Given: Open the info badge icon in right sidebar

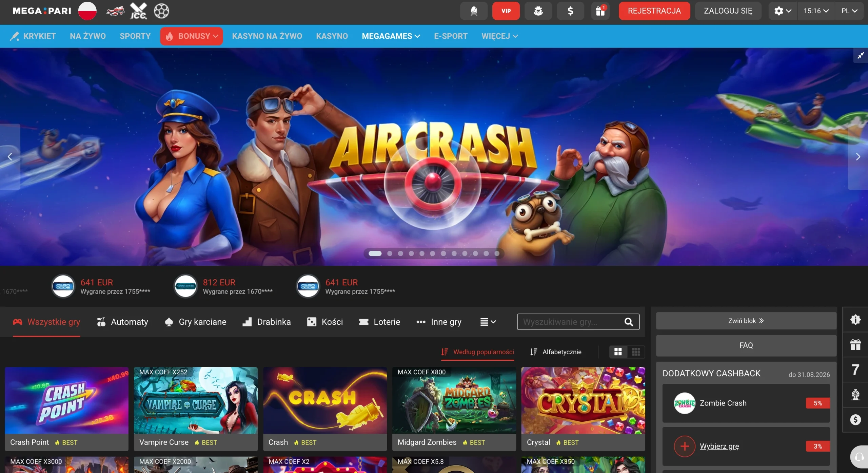Looking at the screenshot, I should pyautogui.click(x=855, y=319).
